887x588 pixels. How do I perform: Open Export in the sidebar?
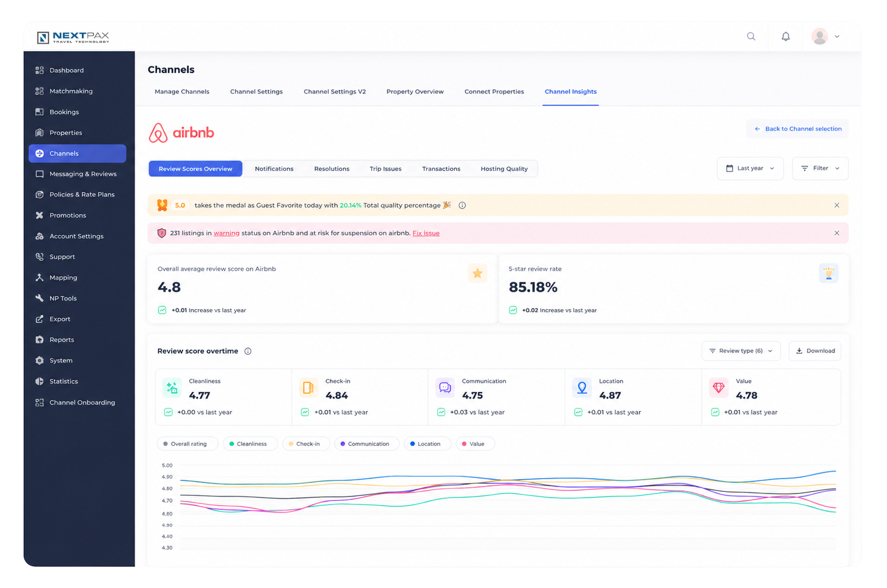point(77,319)
